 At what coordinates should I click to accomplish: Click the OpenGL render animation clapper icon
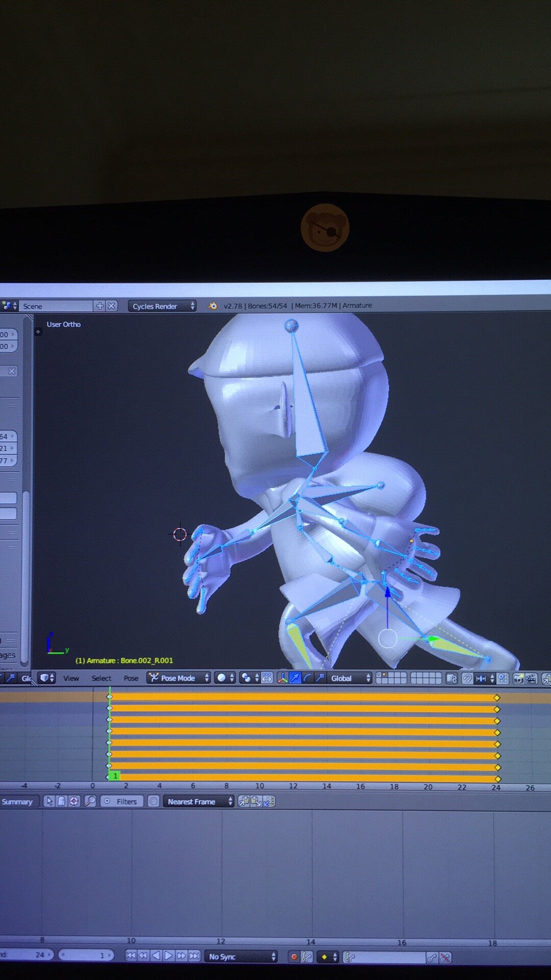click(531, 679)
